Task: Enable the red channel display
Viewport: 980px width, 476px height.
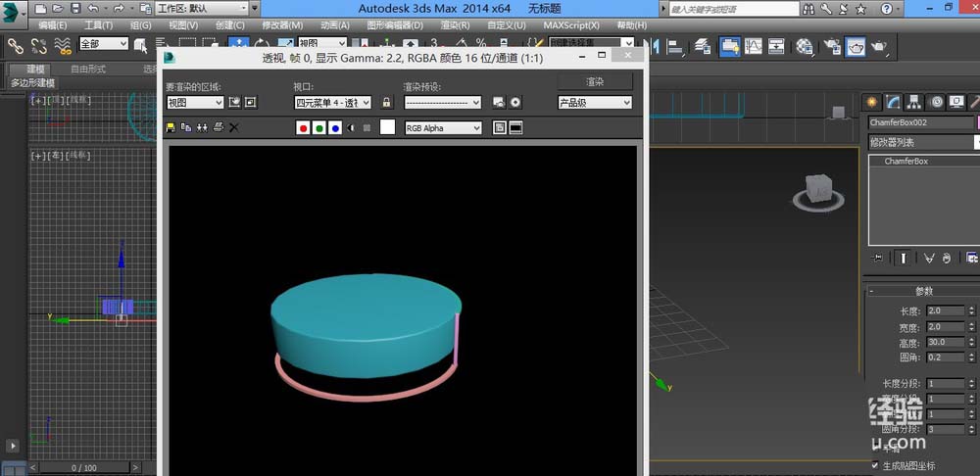Action: (303, 128)
